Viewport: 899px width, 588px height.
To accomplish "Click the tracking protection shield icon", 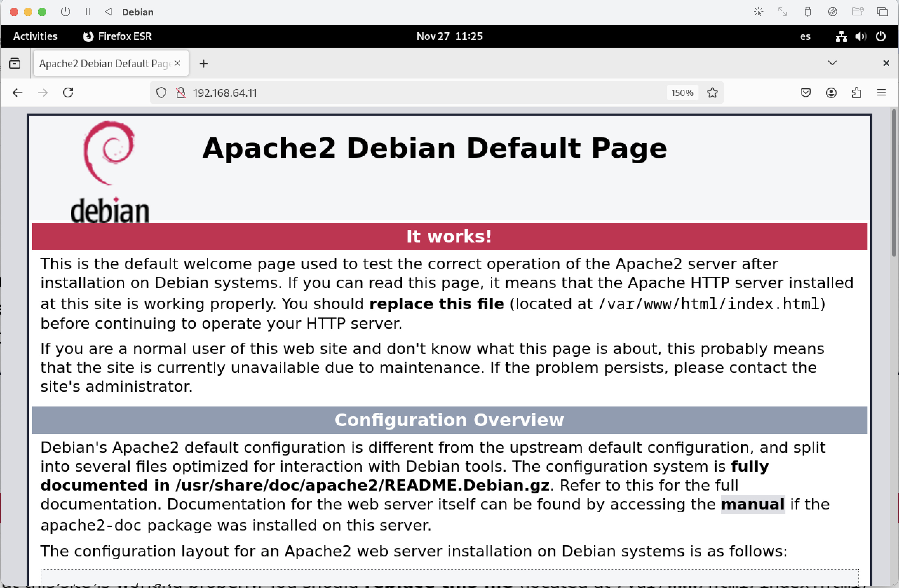I will (x=161, y=93).
